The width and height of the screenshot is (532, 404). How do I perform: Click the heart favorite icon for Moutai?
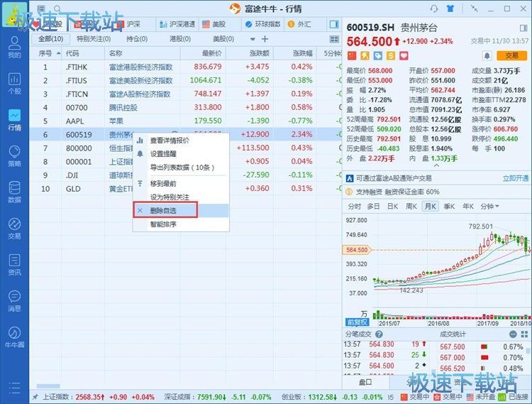coord(404,55)
